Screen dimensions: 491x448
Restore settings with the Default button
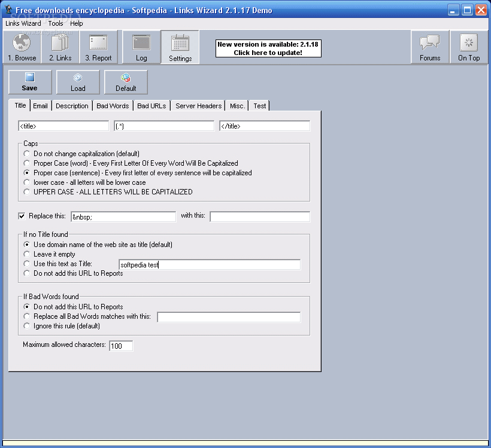point(126,82)
